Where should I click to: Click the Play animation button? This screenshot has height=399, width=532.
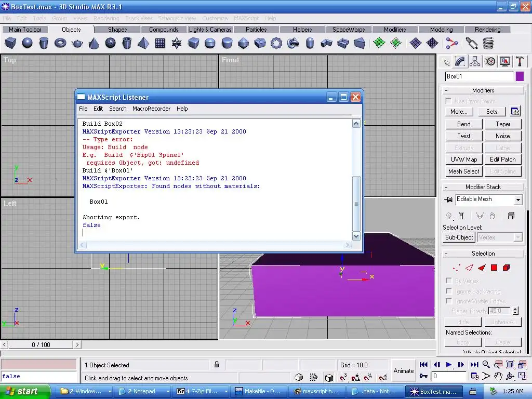[448, 364]
